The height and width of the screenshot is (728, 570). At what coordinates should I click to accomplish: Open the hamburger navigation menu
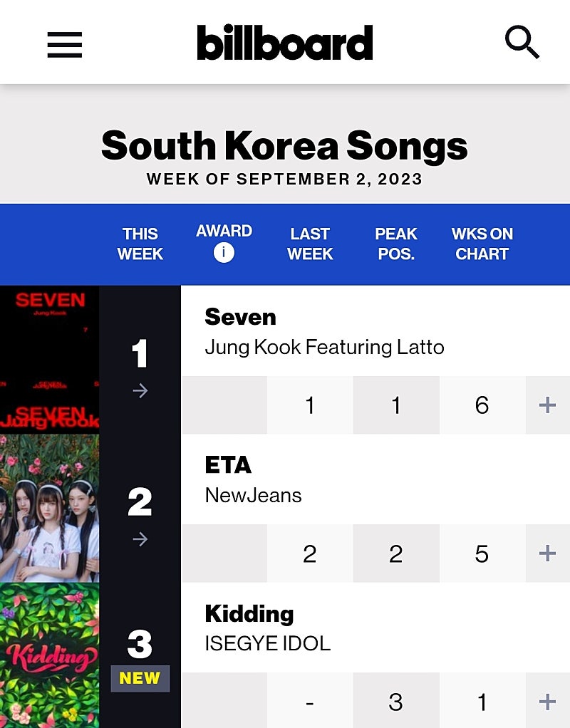(x=65, y=44)
